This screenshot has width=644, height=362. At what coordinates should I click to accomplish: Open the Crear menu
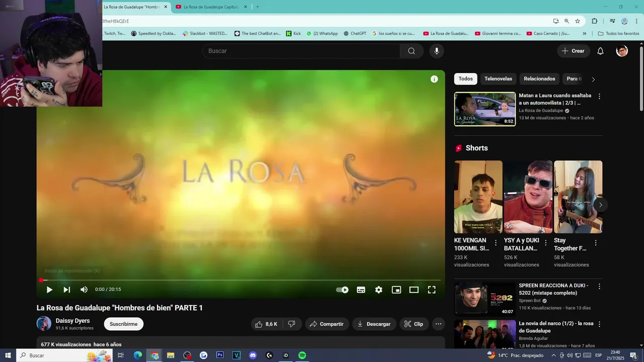(574, 51)
